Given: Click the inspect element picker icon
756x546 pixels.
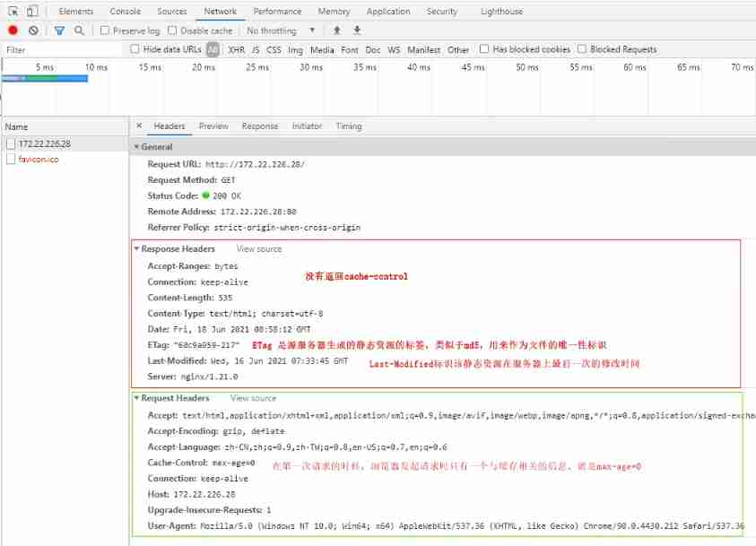Looking at the screenshot, I should coord(13,12).
